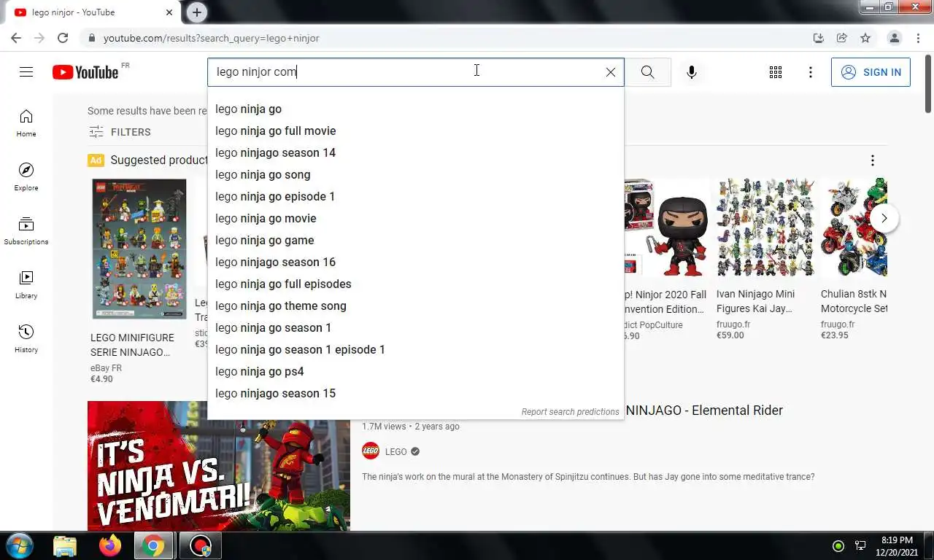Focus the Chrome address bar URL
This screenshot has width=934, height=560.
(x=211, y=38)
